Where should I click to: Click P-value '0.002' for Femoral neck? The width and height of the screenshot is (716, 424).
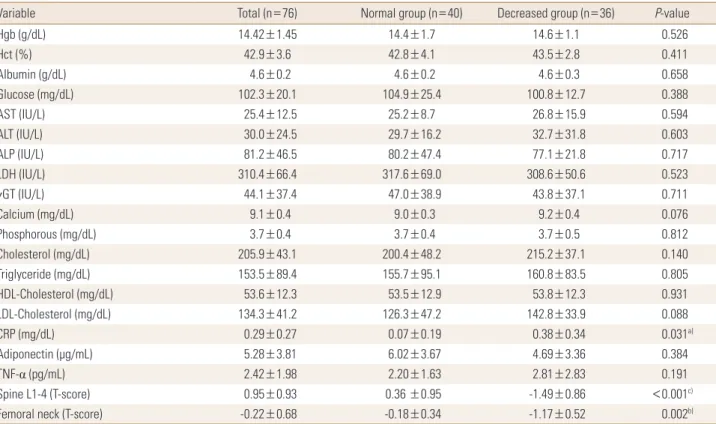click(x=674, y=414)
